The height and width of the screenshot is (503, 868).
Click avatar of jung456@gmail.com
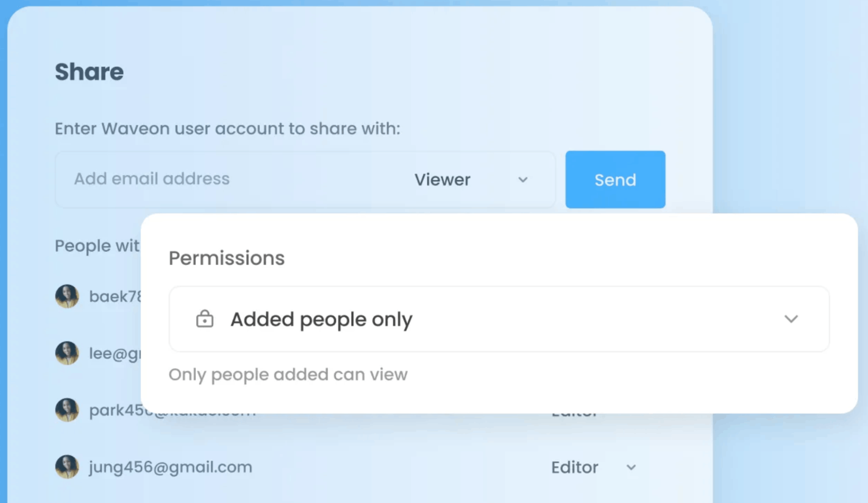pos(67,467)
